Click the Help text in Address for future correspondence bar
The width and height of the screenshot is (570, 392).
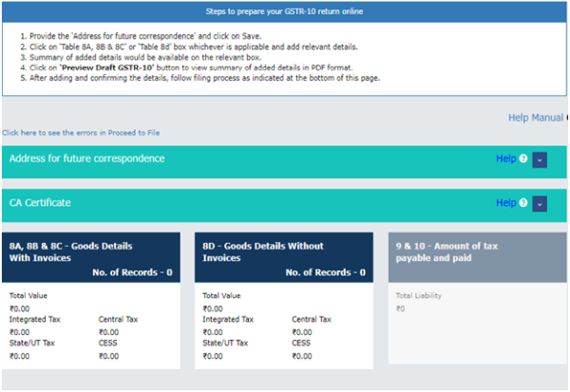[x=505, y=159]
